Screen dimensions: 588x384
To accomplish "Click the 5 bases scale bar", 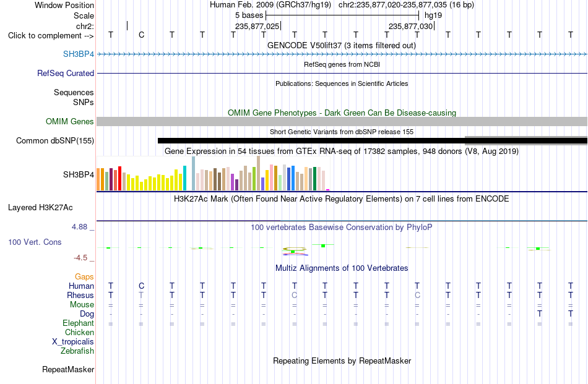I will [342, 15].
